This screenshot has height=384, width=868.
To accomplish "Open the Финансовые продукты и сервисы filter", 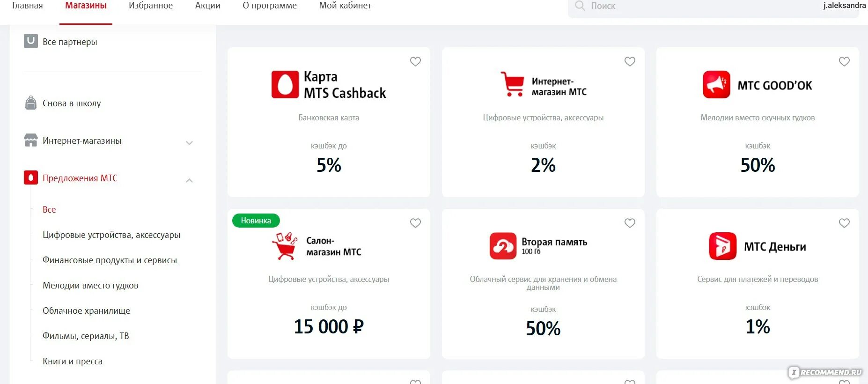I will [110, 260].
